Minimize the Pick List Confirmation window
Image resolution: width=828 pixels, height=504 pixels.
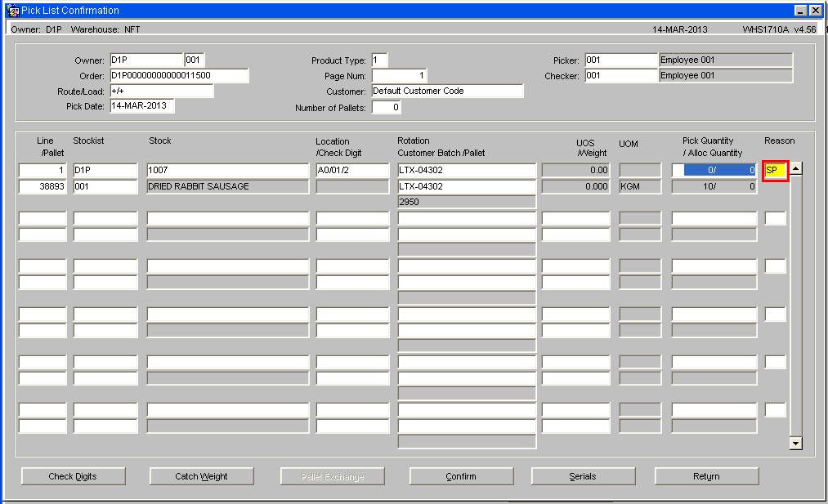point(800,11)
